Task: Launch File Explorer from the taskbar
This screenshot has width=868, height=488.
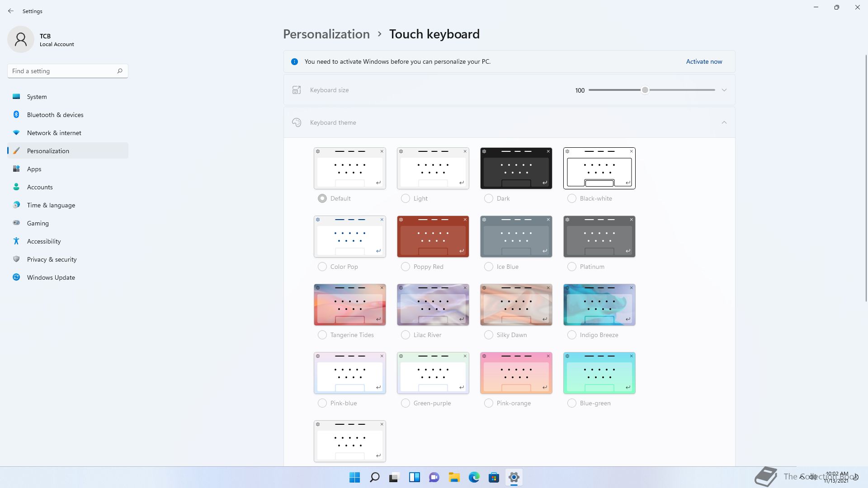Action: pyautogui.click(x=454, y=477)
